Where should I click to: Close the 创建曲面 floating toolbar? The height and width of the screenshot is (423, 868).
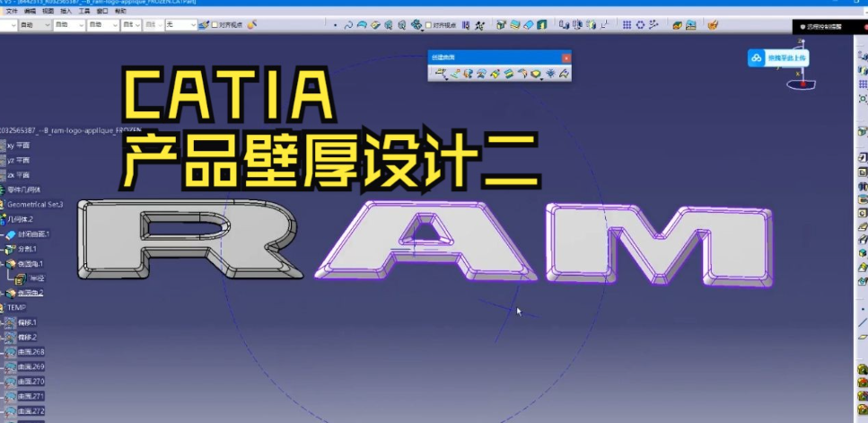point(566,58)
